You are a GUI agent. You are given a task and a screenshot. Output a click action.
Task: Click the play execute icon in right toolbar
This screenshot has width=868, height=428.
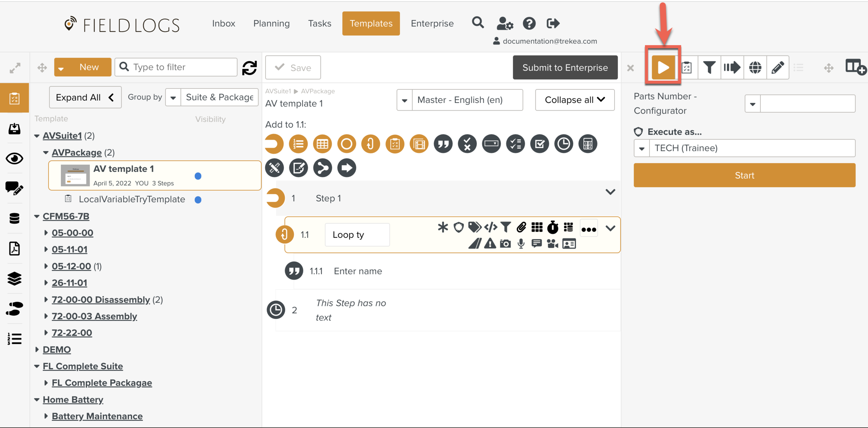(x=663, y=67)
